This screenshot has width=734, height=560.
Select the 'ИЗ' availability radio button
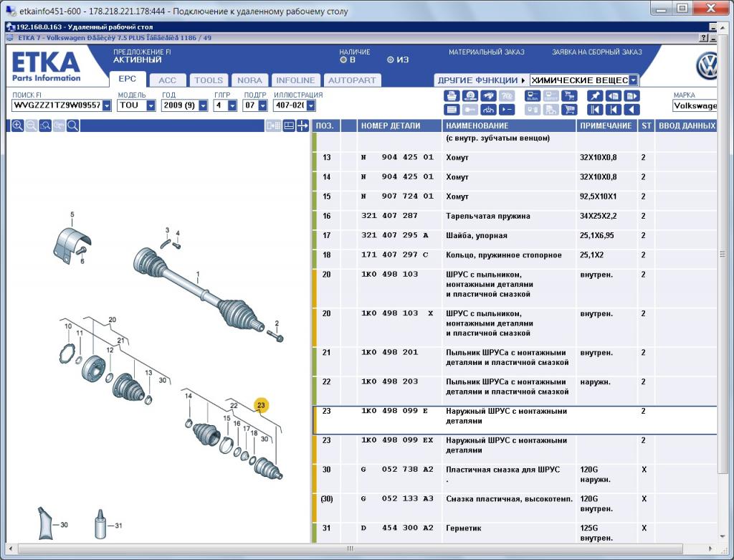coord(391,60)
